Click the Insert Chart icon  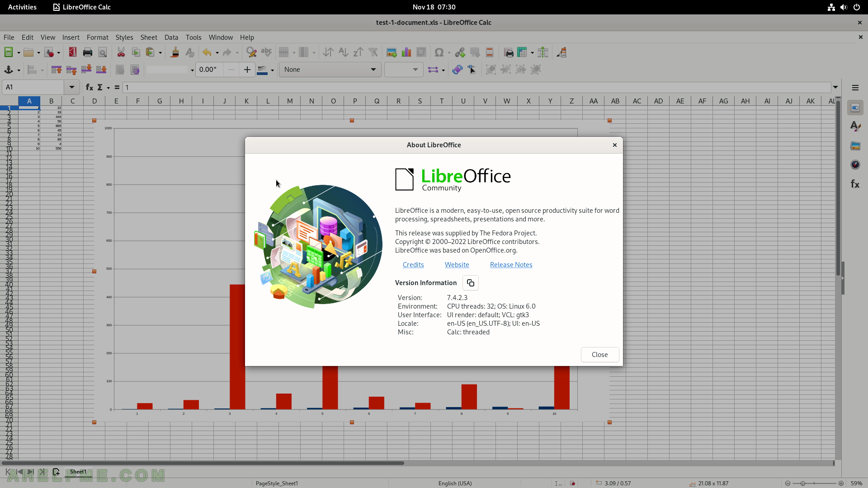point(406,52)
